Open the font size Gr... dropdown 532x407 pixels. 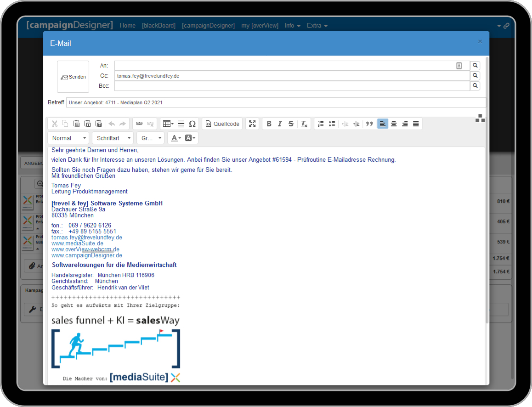[x=151, y=138]
